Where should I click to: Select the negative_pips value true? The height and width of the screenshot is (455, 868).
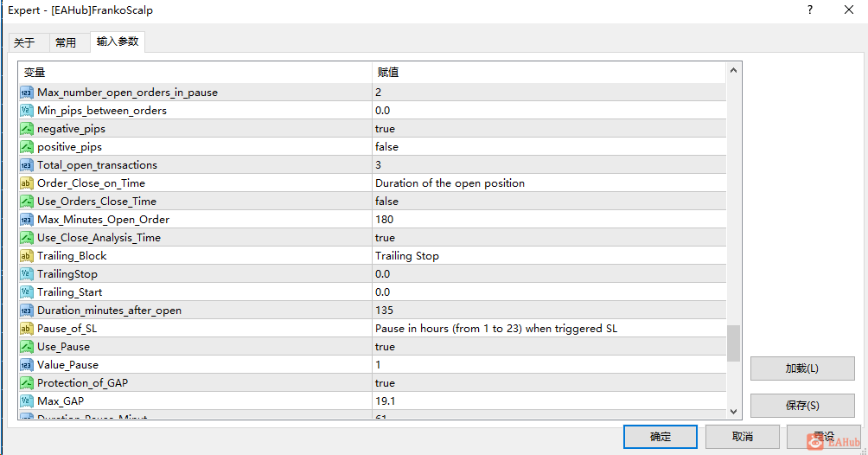pos(386,129)
